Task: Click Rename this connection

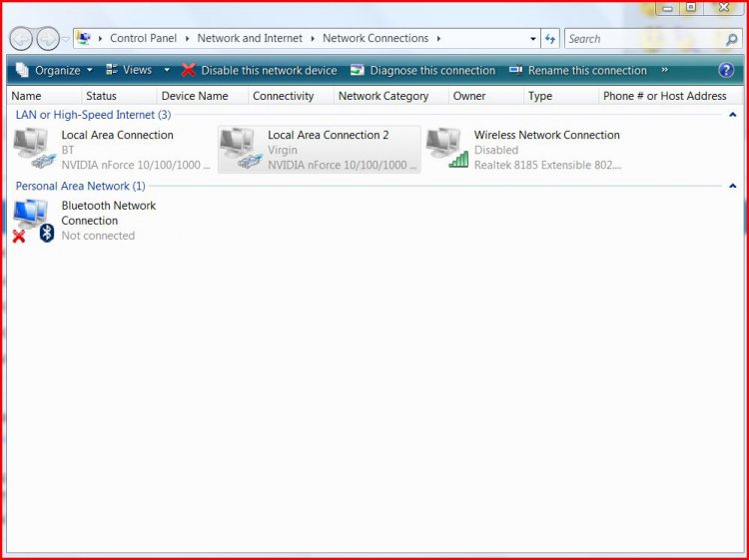Action: pos(587,71)
